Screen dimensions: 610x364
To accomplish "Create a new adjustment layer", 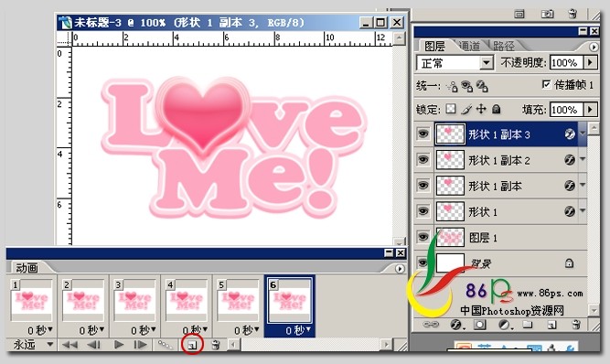I will (505, 325).
